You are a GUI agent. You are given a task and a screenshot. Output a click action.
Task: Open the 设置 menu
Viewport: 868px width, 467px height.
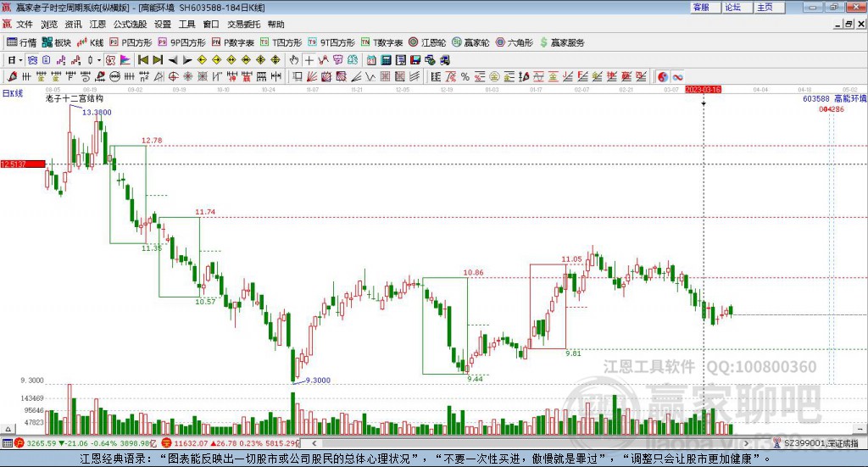[163, 25]
